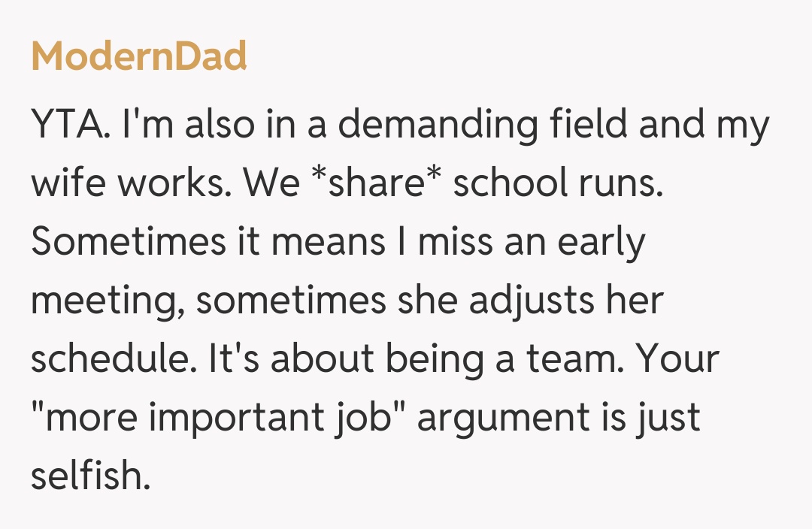812x529 pixels.
Task: Click the quoted phrase "more important job"
Action: coord(218,418)
